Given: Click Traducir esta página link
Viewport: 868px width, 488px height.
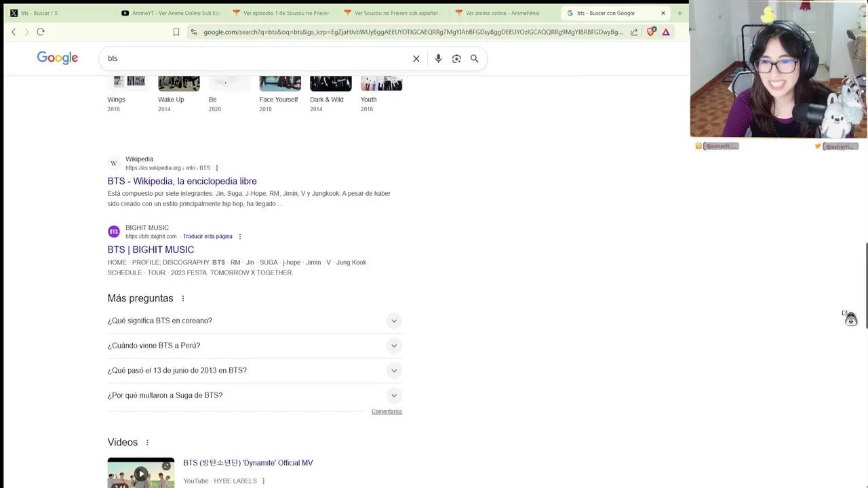Looking at the screenshot, I should point(208,237).
